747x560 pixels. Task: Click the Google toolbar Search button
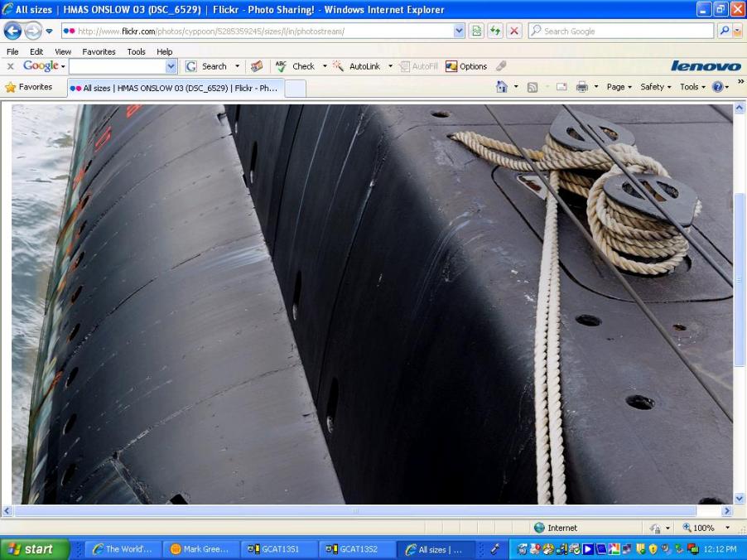(207, 66)
